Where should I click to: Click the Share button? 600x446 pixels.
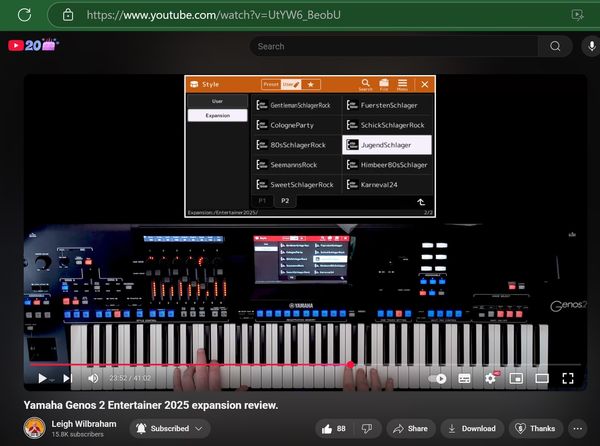tap(411, 428)
